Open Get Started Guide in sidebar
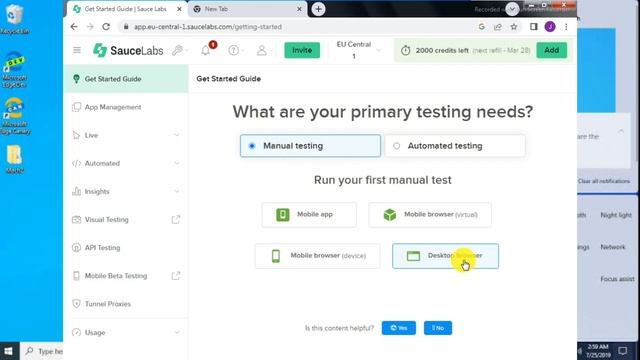Image resolution: width=640 pixels, height=360 pixels. point(126,79)
